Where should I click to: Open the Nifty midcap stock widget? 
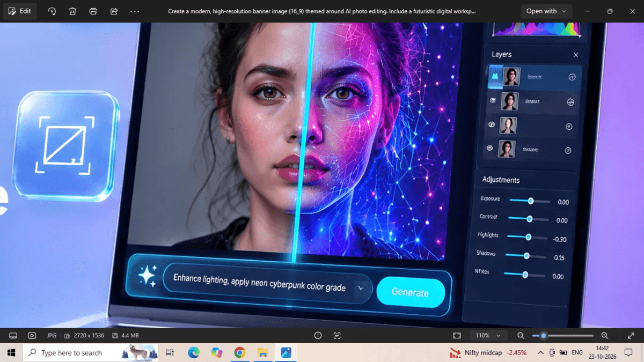pos(488,352)
